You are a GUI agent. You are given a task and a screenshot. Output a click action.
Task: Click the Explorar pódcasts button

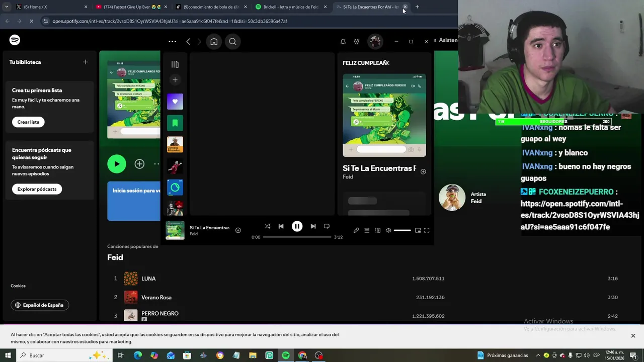[37, 189]
